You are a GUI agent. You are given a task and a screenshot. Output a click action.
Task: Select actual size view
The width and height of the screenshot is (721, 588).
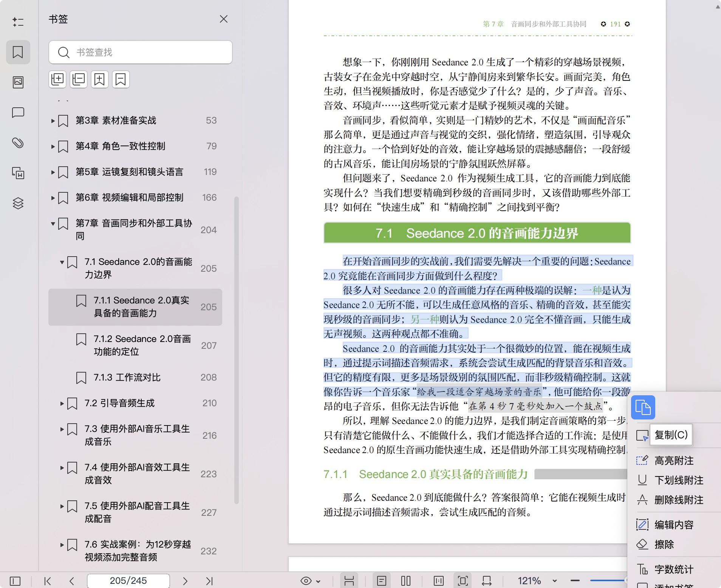438,581
